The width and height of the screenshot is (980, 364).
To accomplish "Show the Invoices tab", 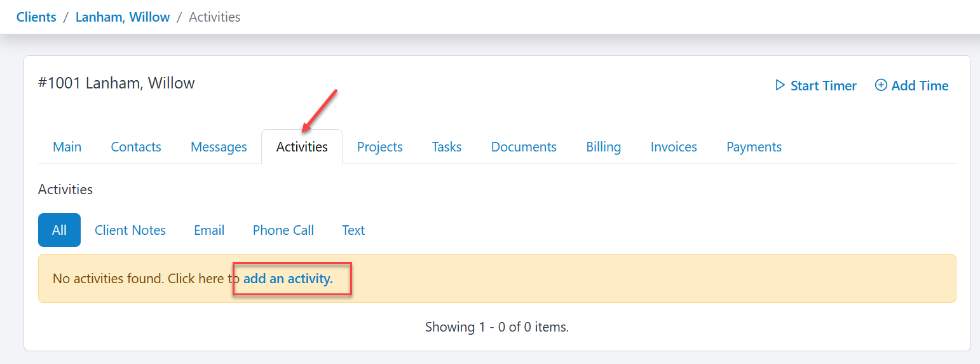I will 674,147.
